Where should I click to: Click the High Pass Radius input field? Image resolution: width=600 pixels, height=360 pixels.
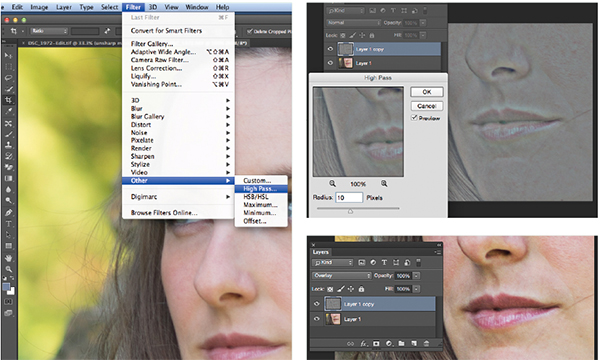click(x=349, y=197)
